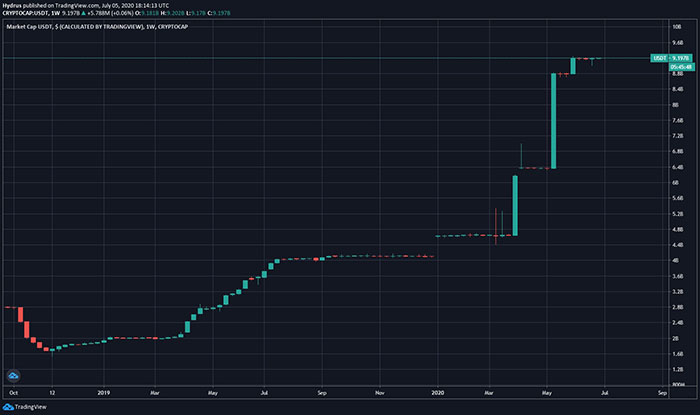Open the Hydrus author name in header
The width and height of the screenshot is (700, 415).
coord(12,6)
